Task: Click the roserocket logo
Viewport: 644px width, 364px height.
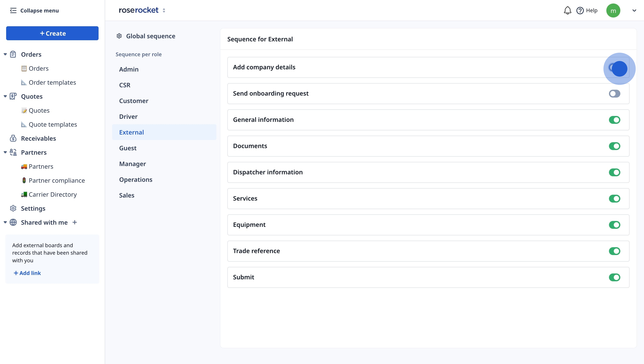Action: point(138,10)
